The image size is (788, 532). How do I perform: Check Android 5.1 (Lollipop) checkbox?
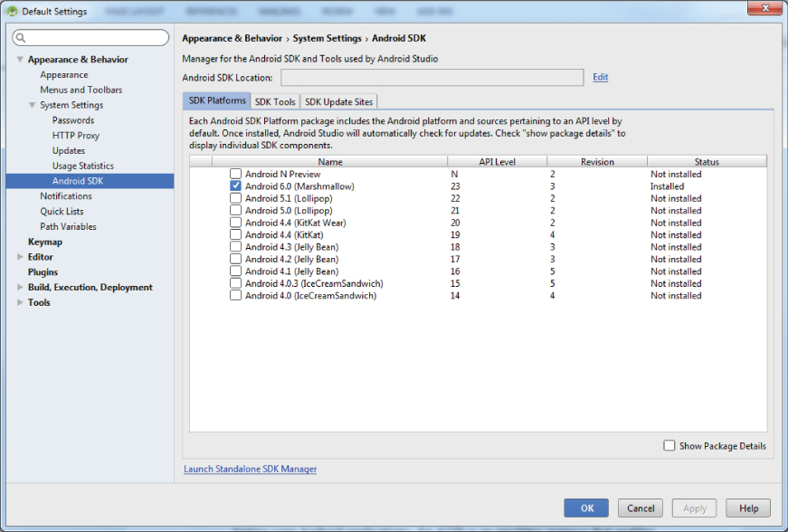[236, 198]
